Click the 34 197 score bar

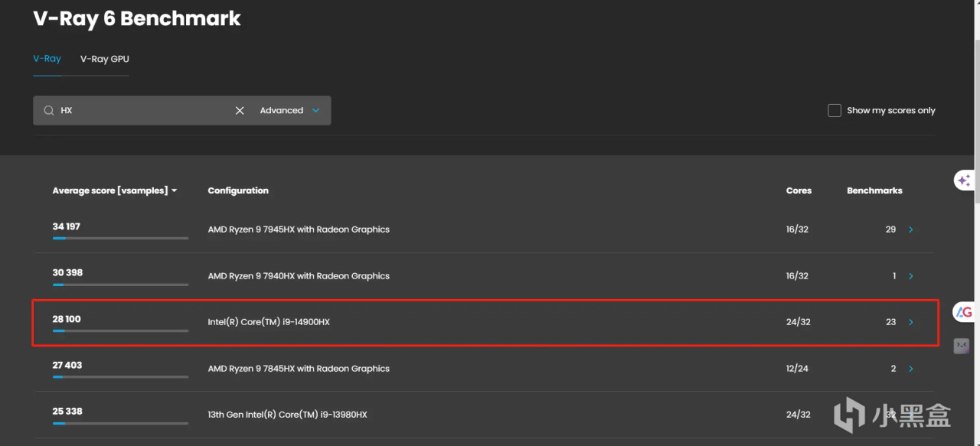pyautogui.click(x=120, y=238)
